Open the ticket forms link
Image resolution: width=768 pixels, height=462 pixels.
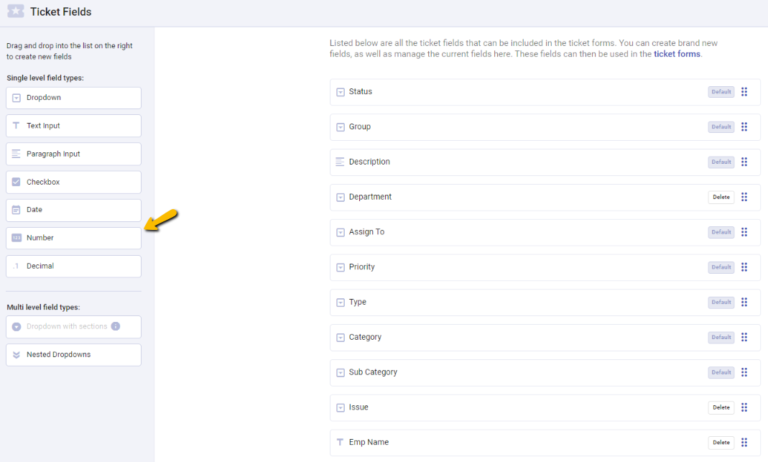tap(677, 54)
